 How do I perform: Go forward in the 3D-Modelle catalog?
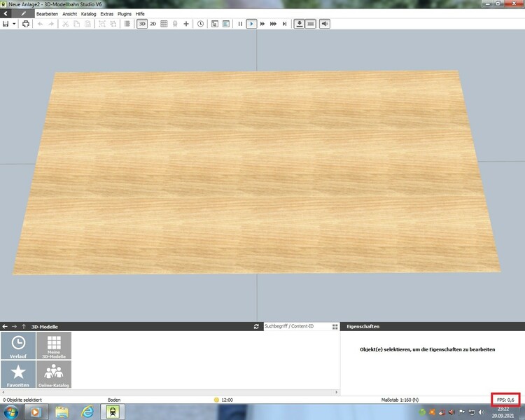click(x=14, y=327)
